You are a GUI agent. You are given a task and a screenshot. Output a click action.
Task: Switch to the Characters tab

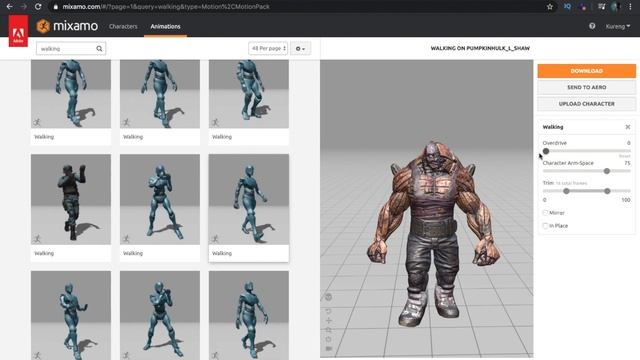point(123,26)
